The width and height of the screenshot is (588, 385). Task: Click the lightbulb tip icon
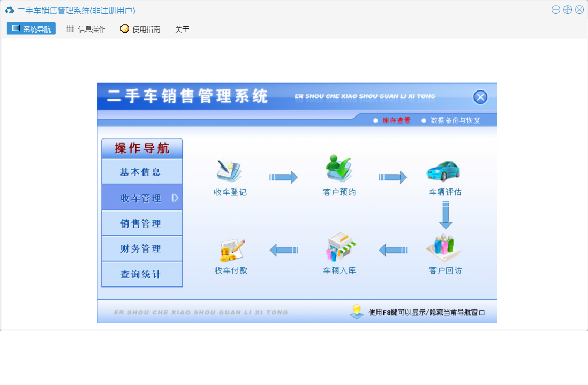tap(357, 312)
